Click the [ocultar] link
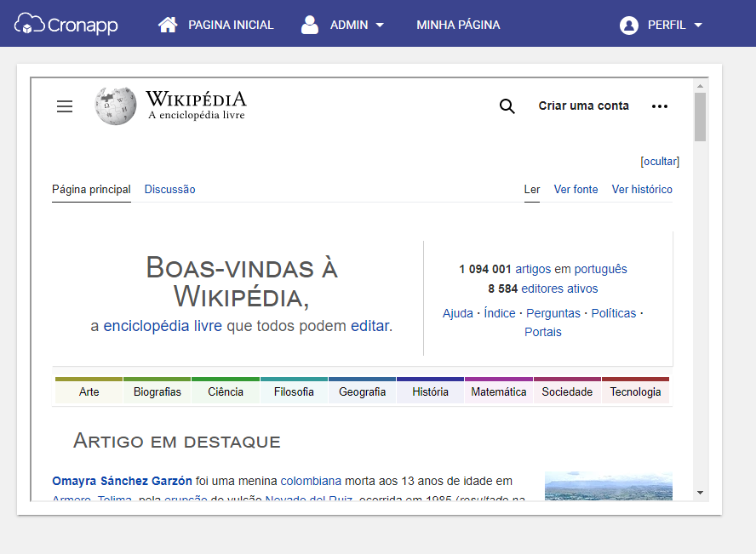The width and height of the screenshot is (756, 554). pyautogui.click(x=660, y=162)
